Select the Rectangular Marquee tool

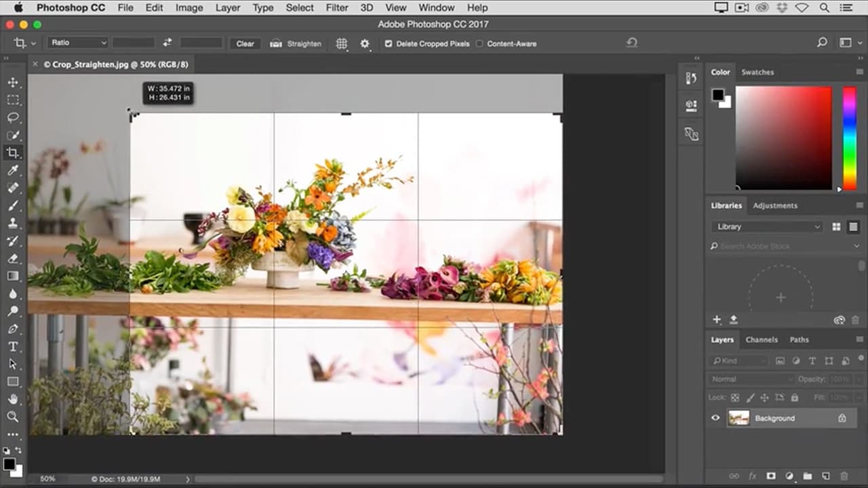coord(13,100)
